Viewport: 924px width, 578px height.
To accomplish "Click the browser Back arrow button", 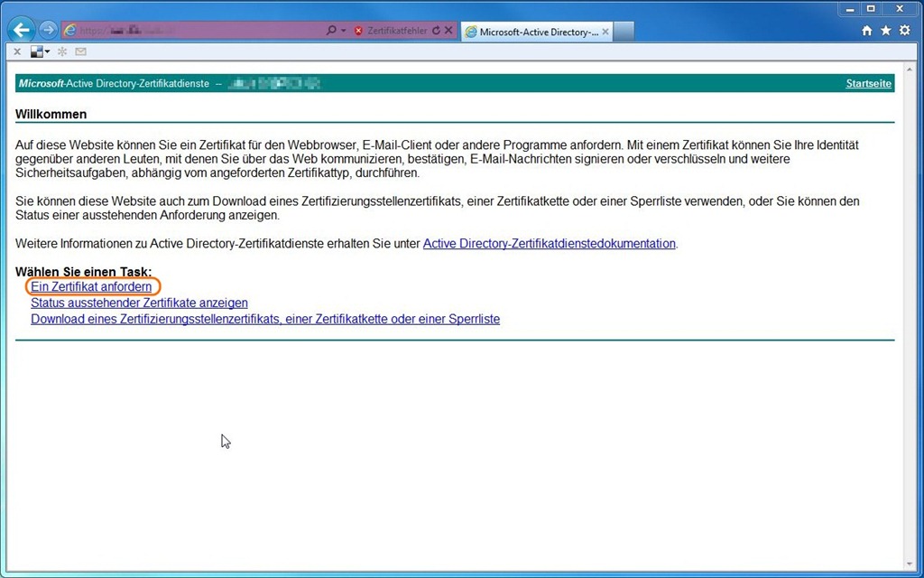I will click(22, 30).
